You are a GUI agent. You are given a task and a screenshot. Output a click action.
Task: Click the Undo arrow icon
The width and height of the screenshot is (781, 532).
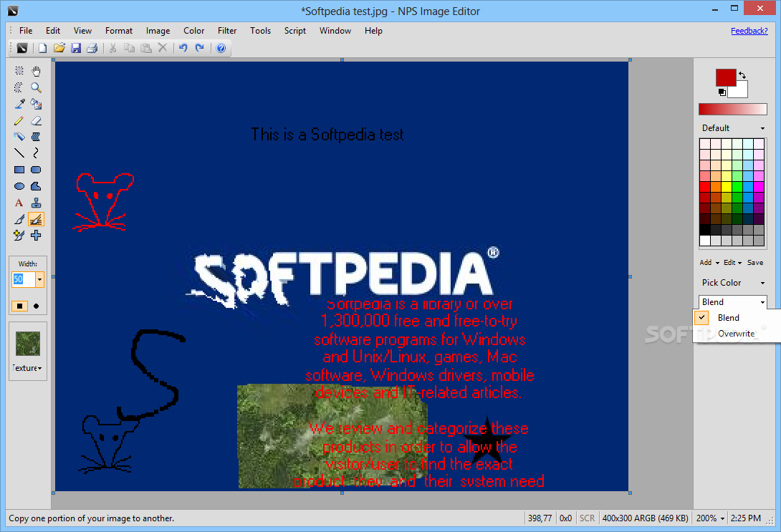183,48
